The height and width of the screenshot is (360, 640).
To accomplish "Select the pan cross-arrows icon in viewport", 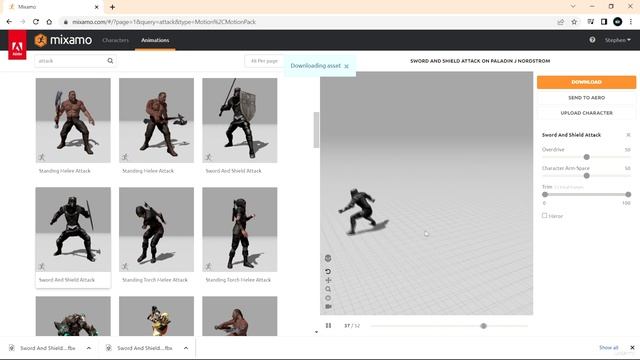I will point(328,280).
